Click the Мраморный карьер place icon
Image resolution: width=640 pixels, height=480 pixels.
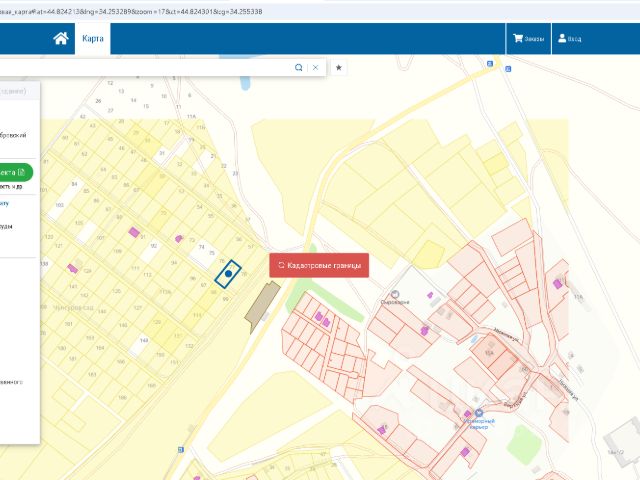[479, 413]
